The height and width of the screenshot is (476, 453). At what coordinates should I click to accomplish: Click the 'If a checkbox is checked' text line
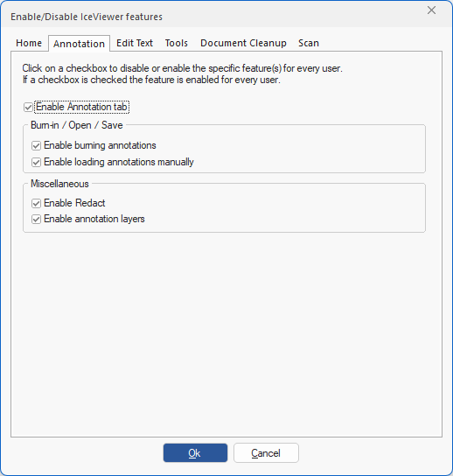tap(151, 80)
